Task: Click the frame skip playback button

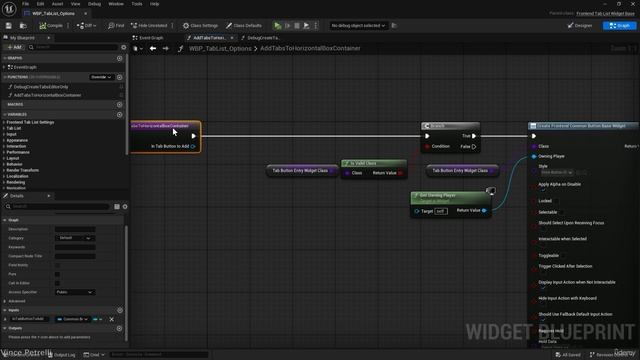Action: tap(287, 26)
